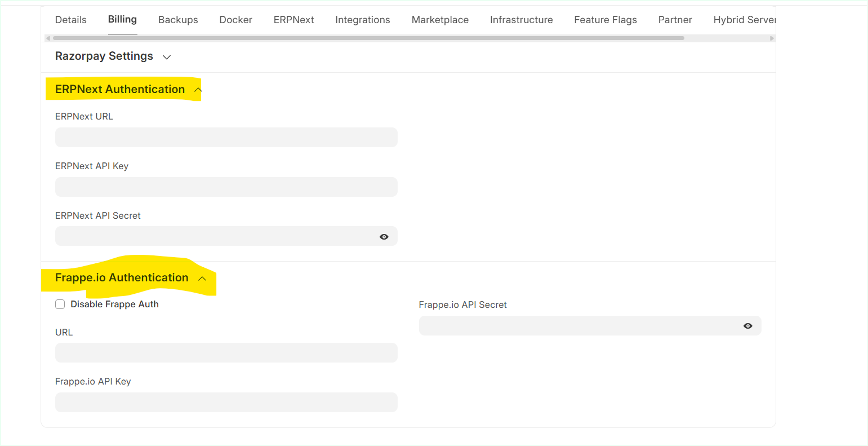
Task: Click the tab bar scroll right arrow
Action: [x=772, y=38]
